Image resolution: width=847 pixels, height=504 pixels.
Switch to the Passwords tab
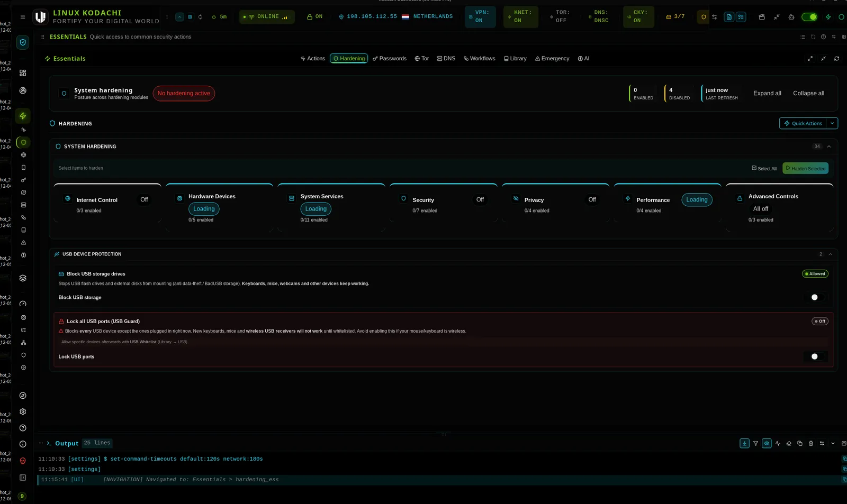point(390,59)
